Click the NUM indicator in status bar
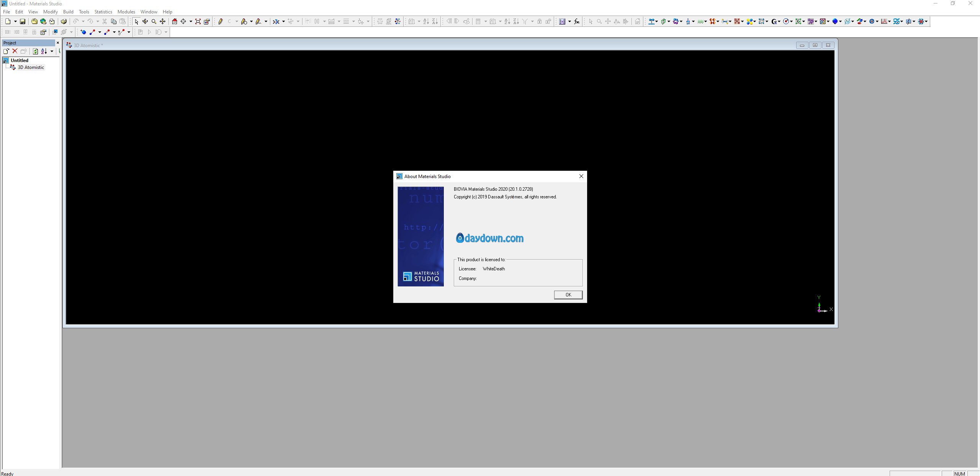 point(960,474)
